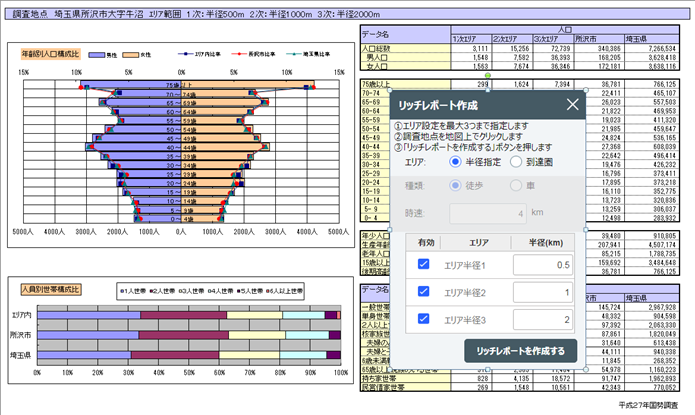Viewport: 695px width, 415px height.
Task: Uncheck the エリア半径2 checkbox
Action: [423, 291]
